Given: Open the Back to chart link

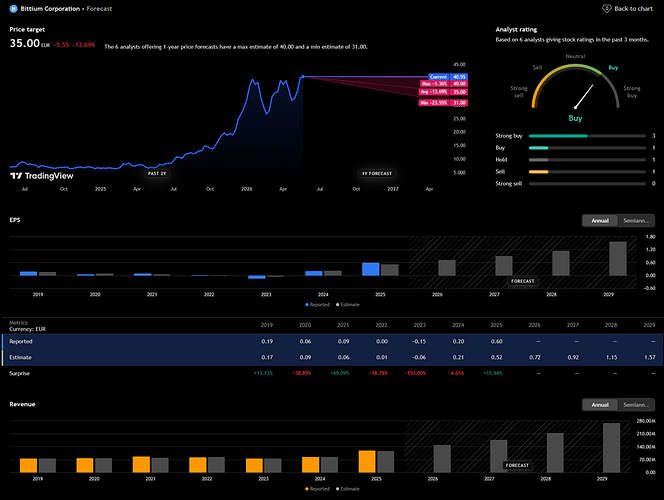Looking at the screenshot, I should tap(628, 8).
